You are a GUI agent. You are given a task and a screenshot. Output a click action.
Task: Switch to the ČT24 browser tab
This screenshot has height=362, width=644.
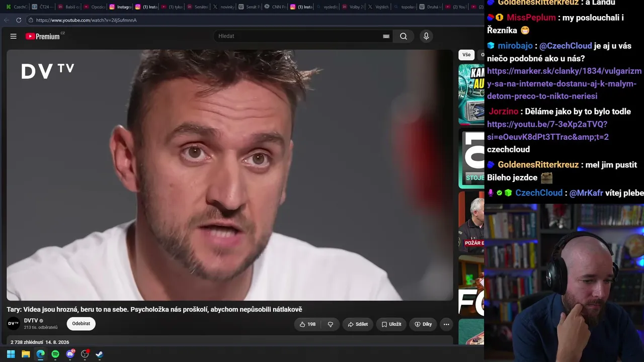pyautogui.click(x=42, y=7)
